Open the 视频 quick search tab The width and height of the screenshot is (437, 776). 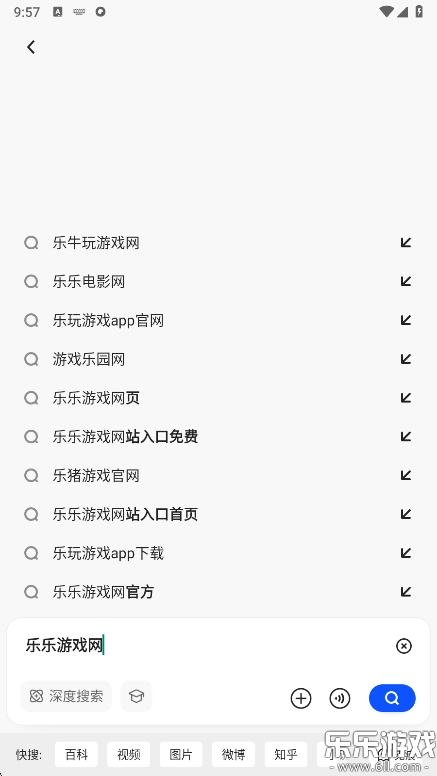tap(129, 755)
